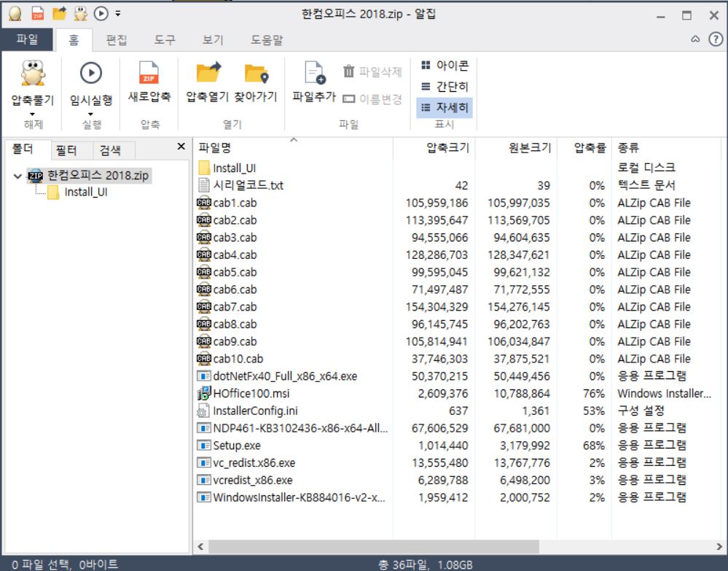Click the 이름변경 rename button

(x=372, y=99)
